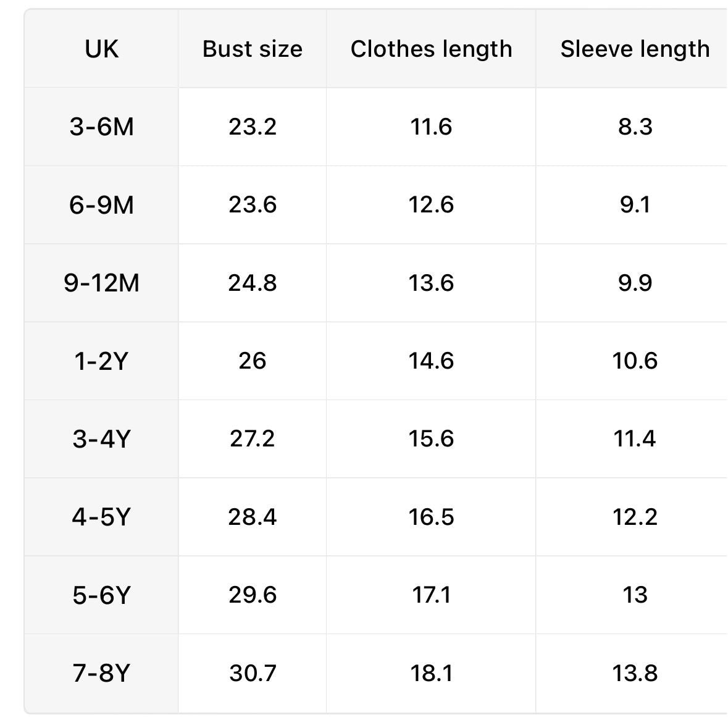The height and width of the screenshot is (720, 728).
Task: Select the 3-6M size row label
Action: (101, 127)
